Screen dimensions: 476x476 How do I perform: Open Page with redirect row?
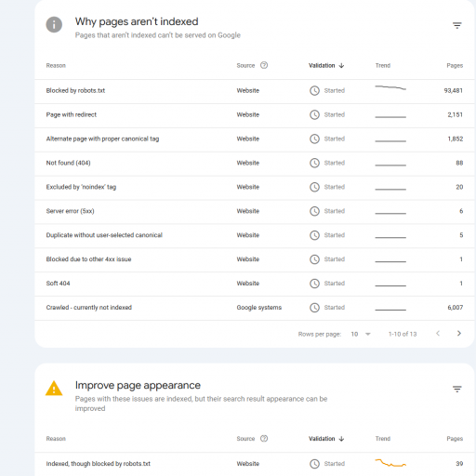tap(254, 115)
